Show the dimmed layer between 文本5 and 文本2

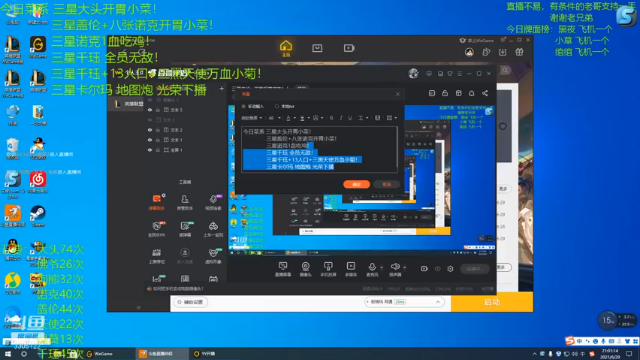click(x=150, y=120)
